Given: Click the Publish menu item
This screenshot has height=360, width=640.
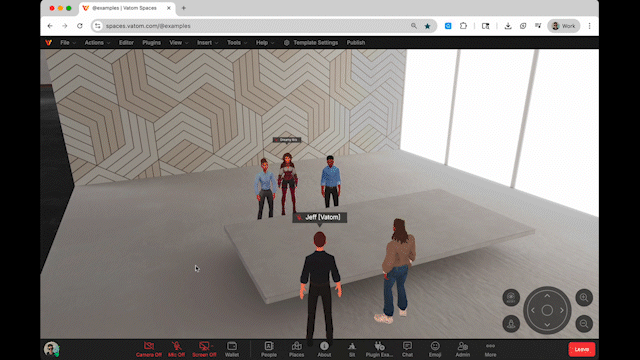Looking at the screenshot, I should click(x=356, y=42).
